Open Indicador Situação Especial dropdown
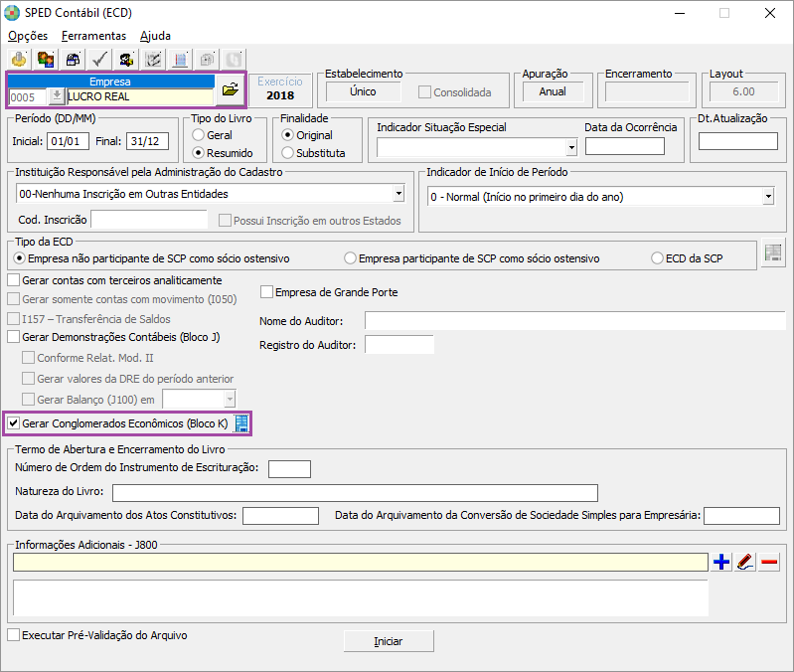This screenshot has height=672, width=794. pyautogui.click(x=571, y=147)
